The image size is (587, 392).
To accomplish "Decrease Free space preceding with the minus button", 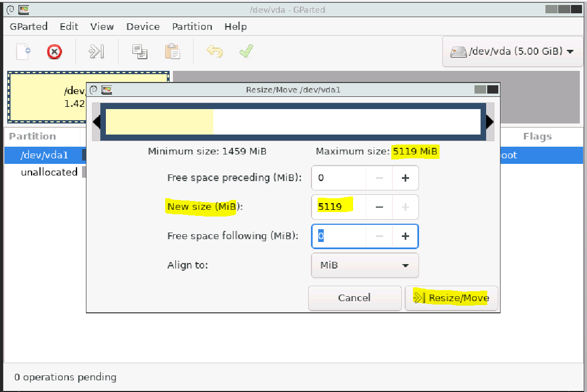I will 379,178.
